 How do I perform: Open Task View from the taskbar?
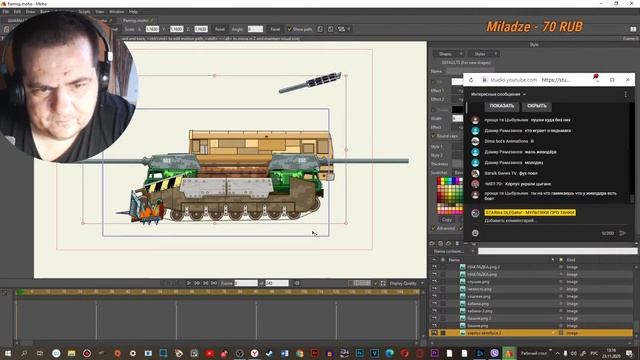coord(40,353)
